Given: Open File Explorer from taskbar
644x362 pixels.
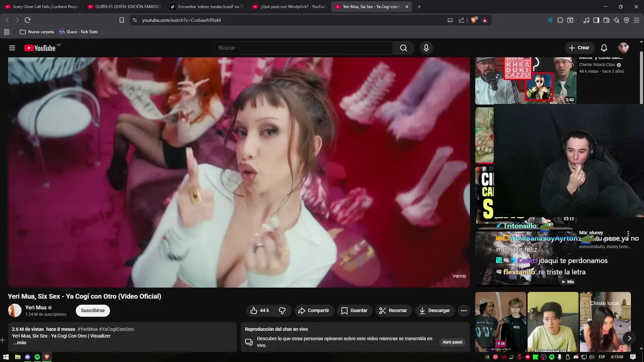Looking at the screenshot, I should (x=17, y=357).
